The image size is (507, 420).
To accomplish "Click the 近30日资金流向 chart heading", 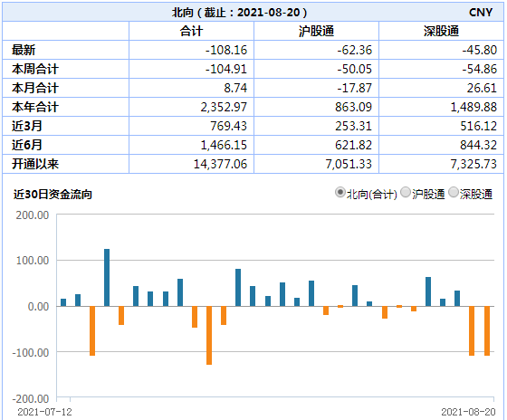I will point(53,195).
